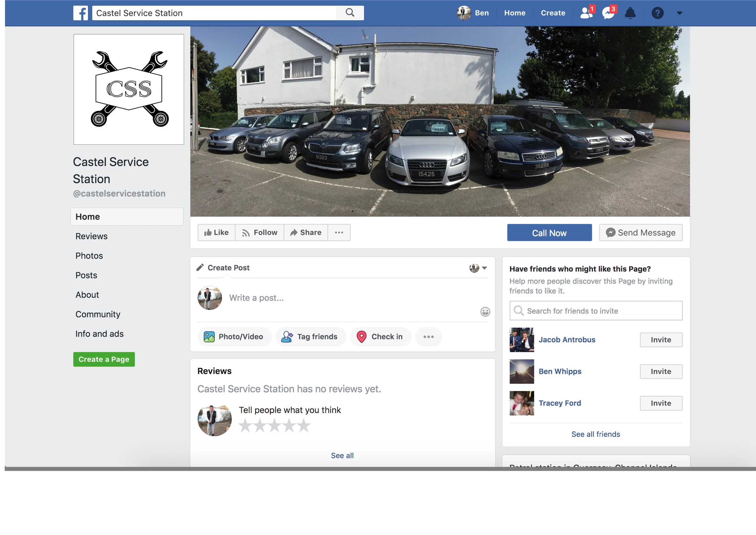Toggle Follow for this page

tap(259, 233)
